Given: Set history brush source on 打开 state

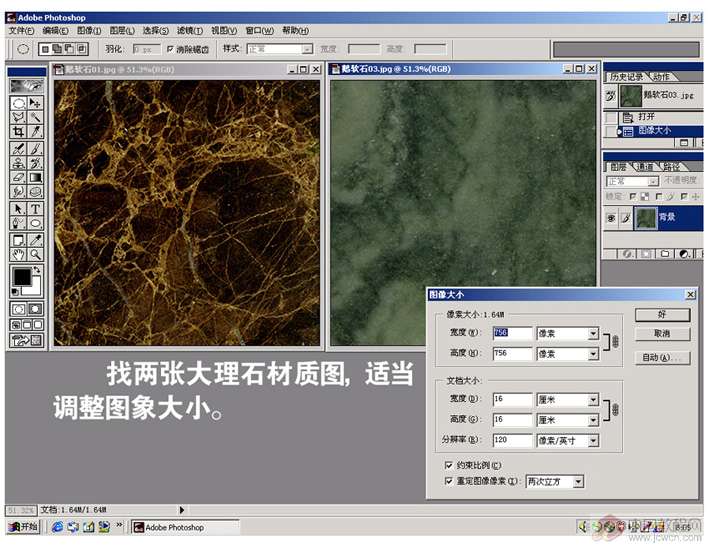Looking at the screenshot, I should (611, 118).
